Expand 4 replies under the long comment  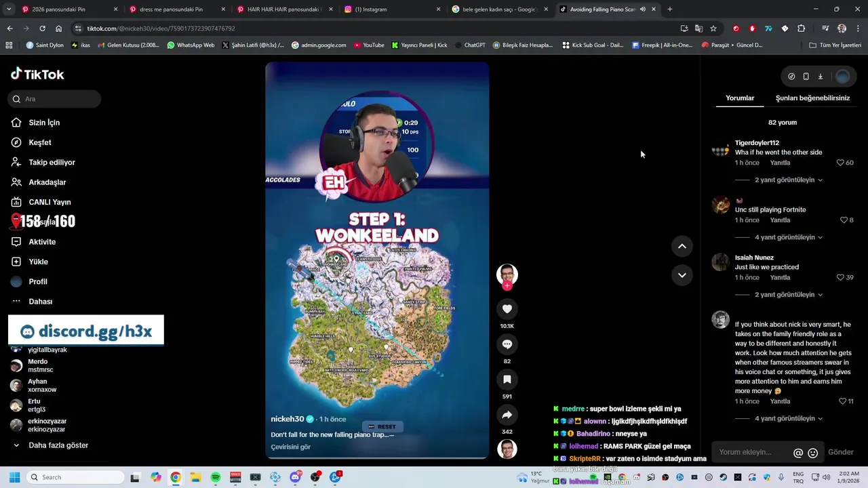pyautogui.click(x=789, y=419)
